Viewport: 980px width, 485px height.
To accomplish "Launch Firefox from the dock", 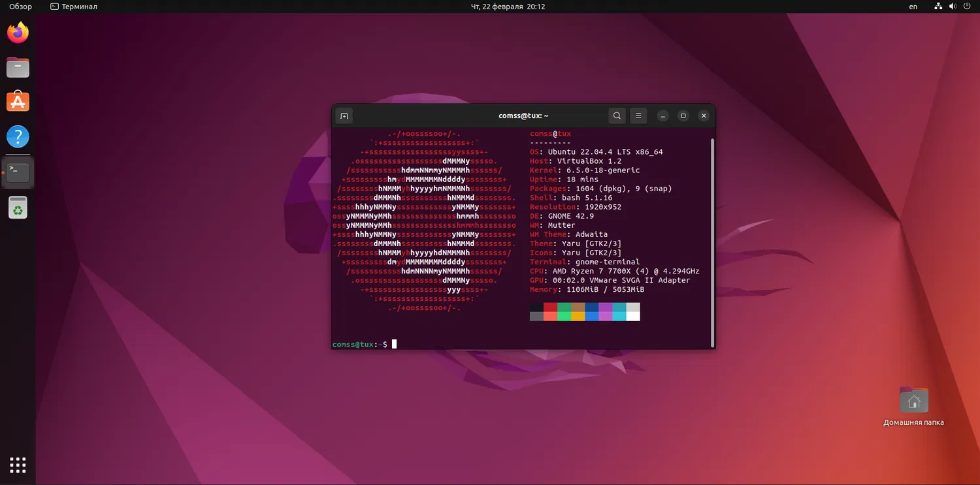I will point(18,33).
